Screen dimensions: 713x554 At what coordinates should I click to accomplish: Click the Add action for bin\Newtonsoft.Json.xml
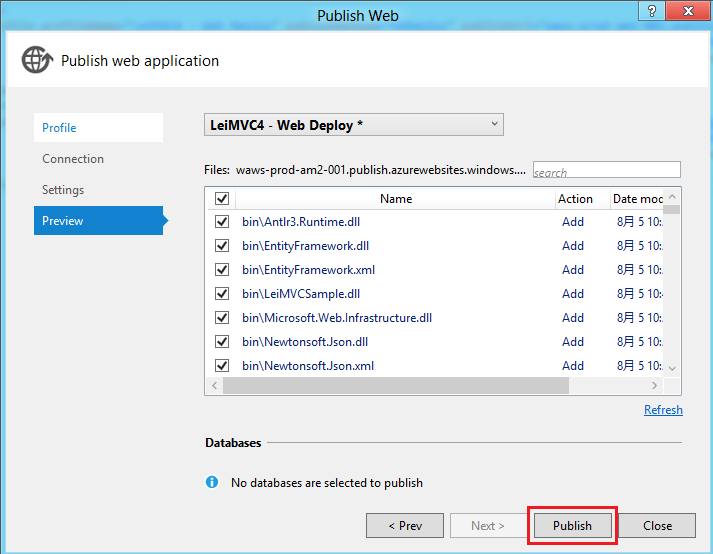573,366
